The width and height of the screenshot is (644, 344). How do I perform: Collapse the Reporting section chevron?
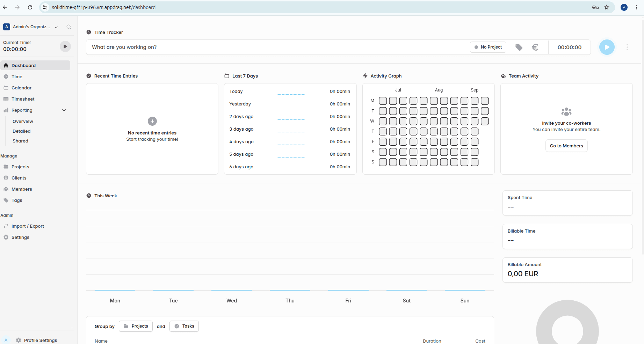tap(64, 110)
